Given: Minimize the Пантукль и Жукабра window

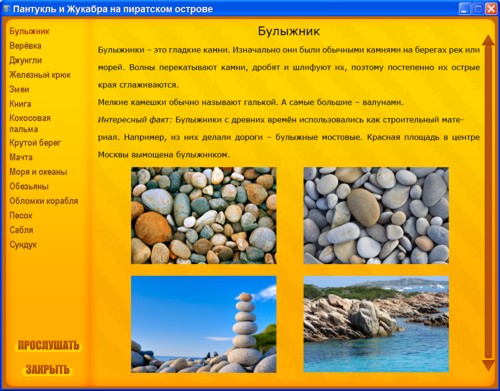Looking at the screenshot, I should tap(465, 9).
